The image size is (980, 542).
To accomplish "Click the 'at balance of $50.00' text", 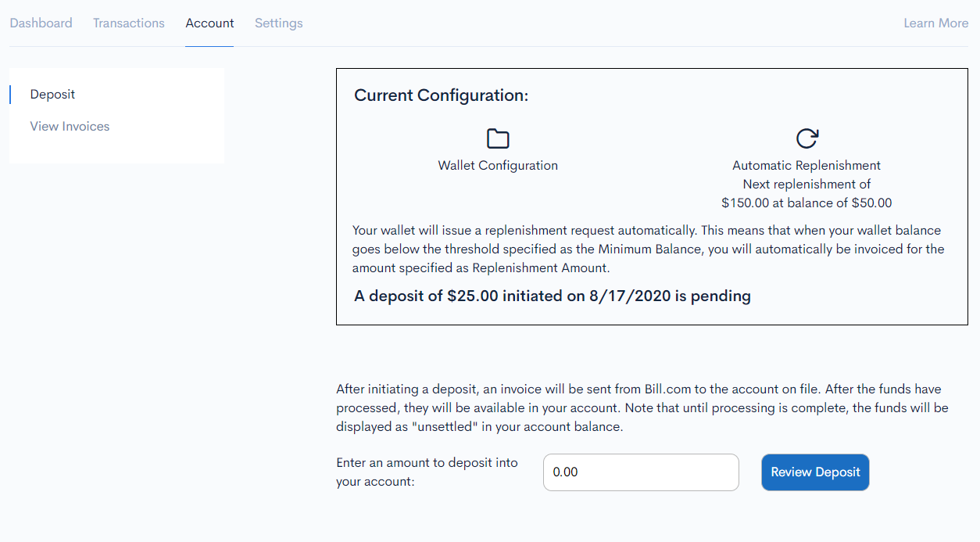I will coord(835,203).
